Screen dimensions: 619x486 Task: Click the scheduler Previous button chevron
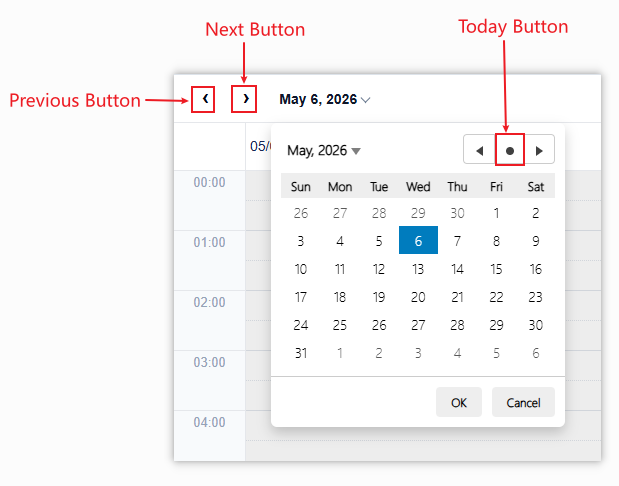205,99
